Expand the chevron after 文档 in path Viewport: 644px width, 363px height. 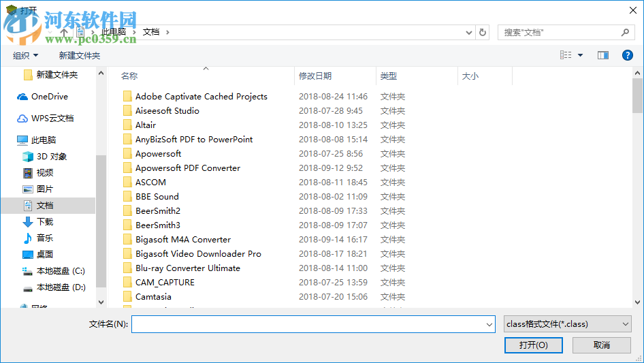tap(167, 32)
